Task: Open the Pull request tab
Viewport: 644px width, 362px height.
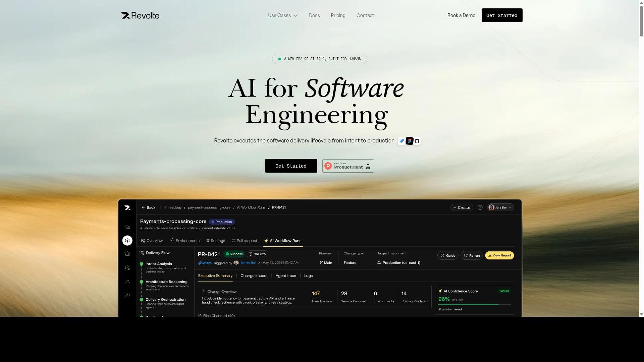Action: tap(245, 241)
